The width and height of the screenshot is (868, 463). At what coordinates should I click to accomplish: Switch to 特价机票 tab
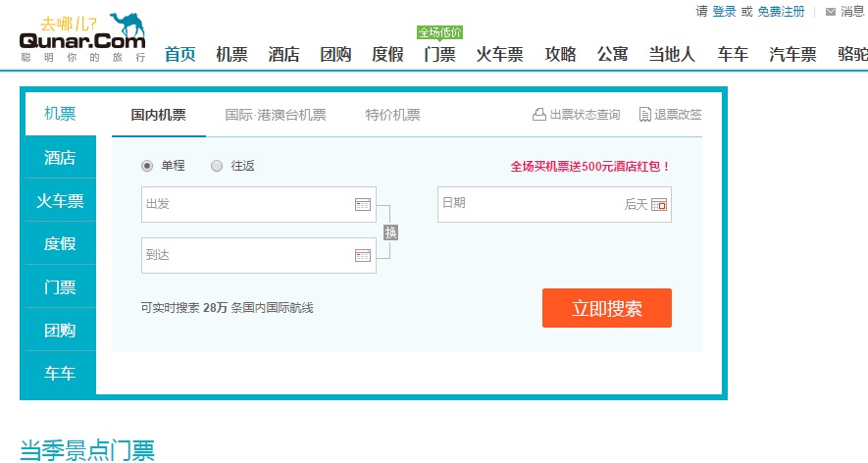pos(392,115)
